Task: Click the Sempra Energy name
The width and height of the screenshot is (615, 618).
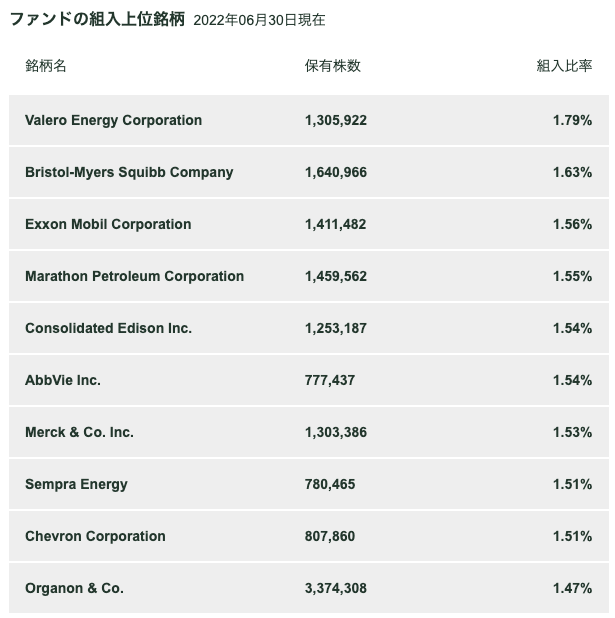Action: pyautogui.click(x=76, y=484)
